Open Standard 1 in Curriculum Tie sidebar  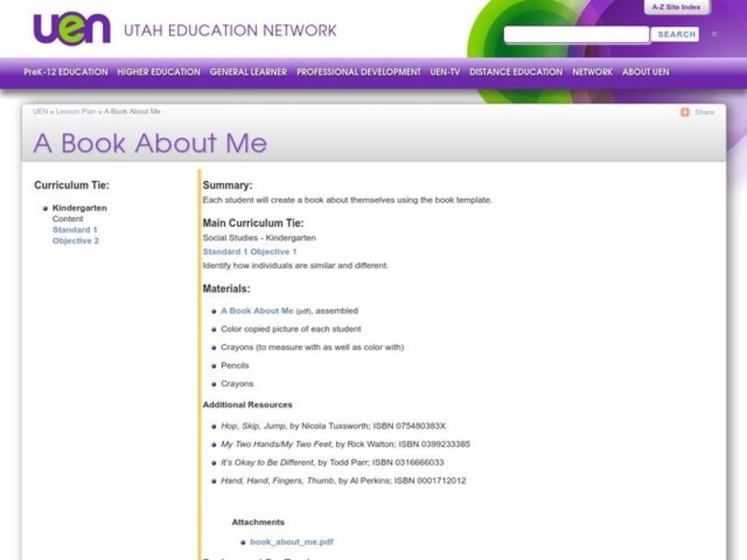(x=75, y=230)
